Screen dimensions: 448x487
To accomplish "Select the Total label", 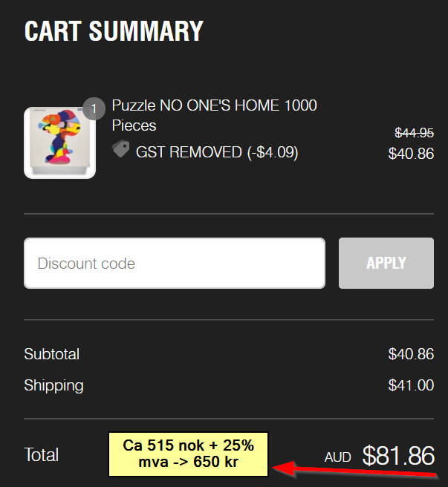I will point(42,455).
